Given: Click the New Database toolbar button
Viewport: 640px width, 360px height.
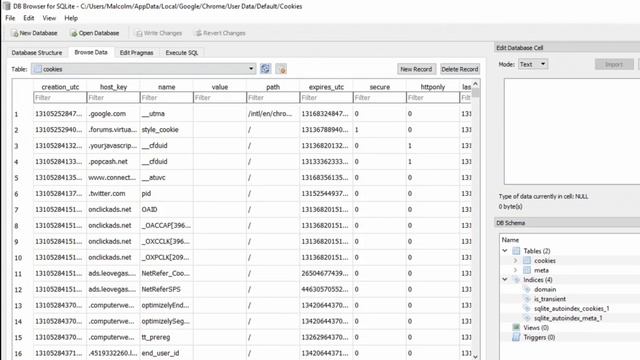Looking at the screenshot, I should coord(35,33).
